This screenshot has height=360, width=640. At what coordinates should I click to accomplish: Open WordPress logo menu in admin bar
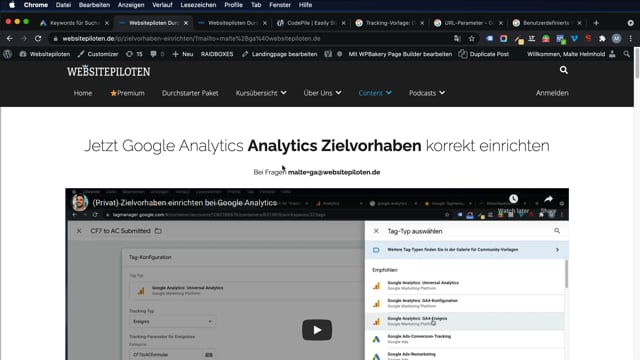pos(7,54)
